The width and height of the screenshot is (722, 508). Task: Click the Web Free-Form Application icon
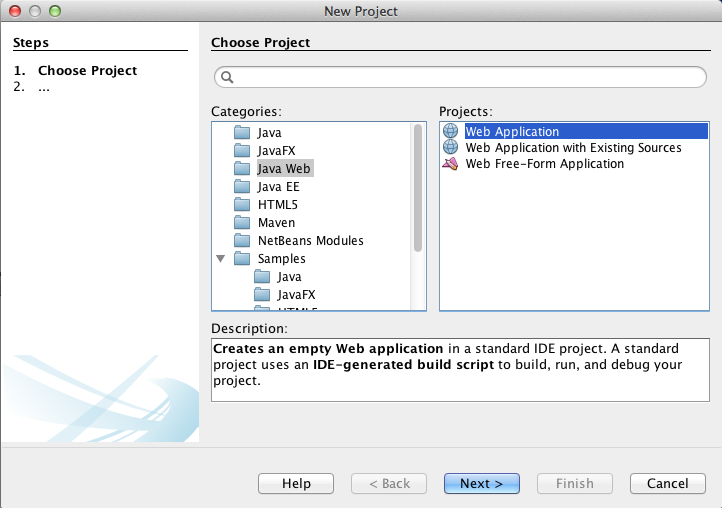click(x=450, y=163)
